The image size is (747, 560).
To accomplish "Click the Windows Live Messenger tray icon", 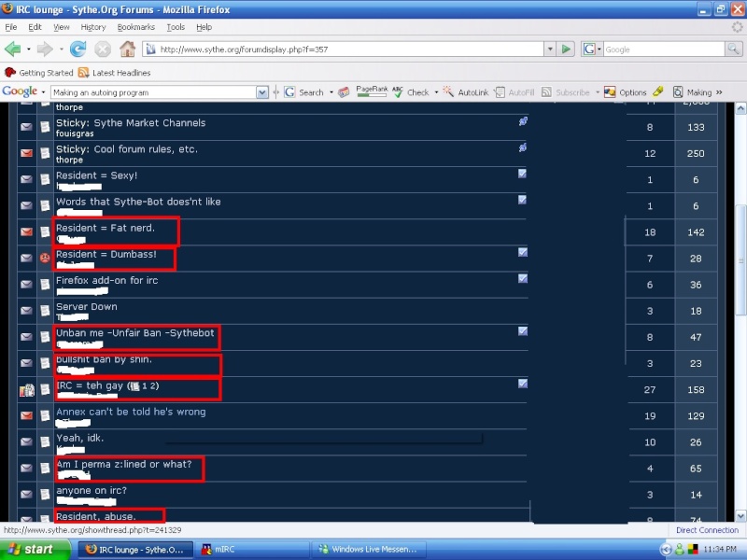I will 680,550.
